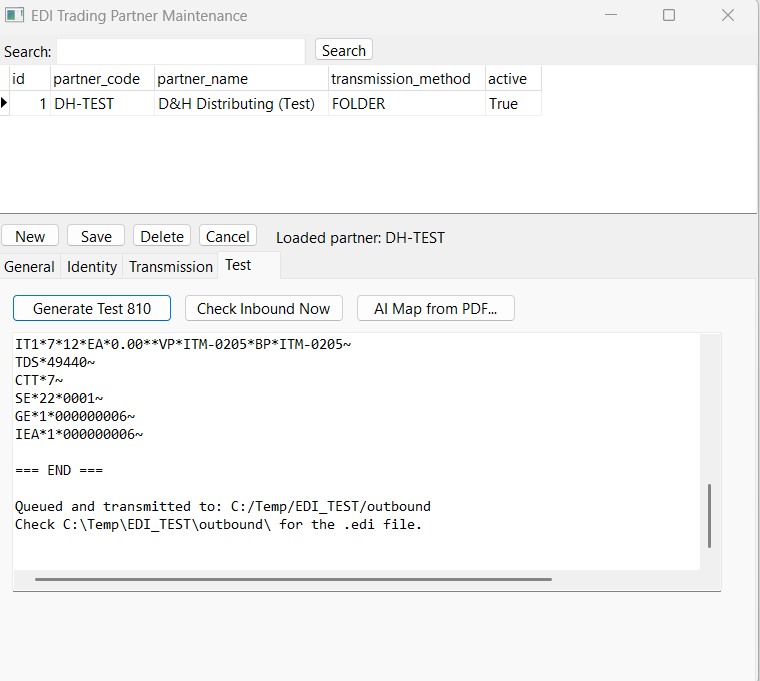
Task: Sort by the id column header
Action: click(30, 79)
